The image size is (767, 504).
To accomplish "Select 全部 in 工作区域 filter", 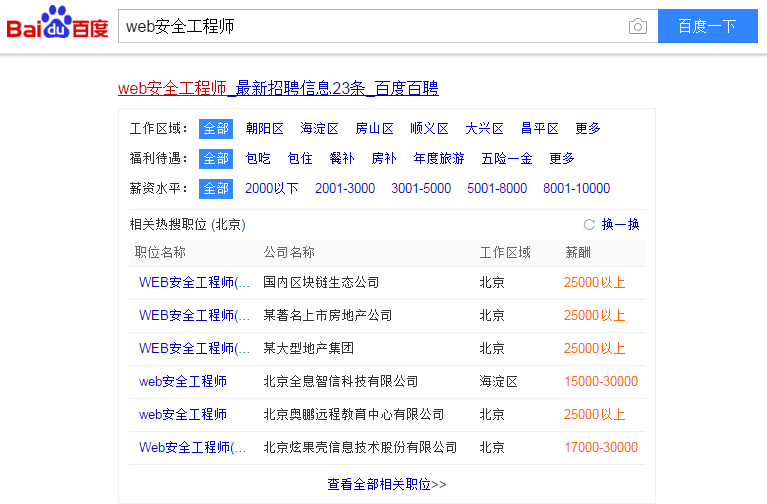I will [x=216, y=129].
